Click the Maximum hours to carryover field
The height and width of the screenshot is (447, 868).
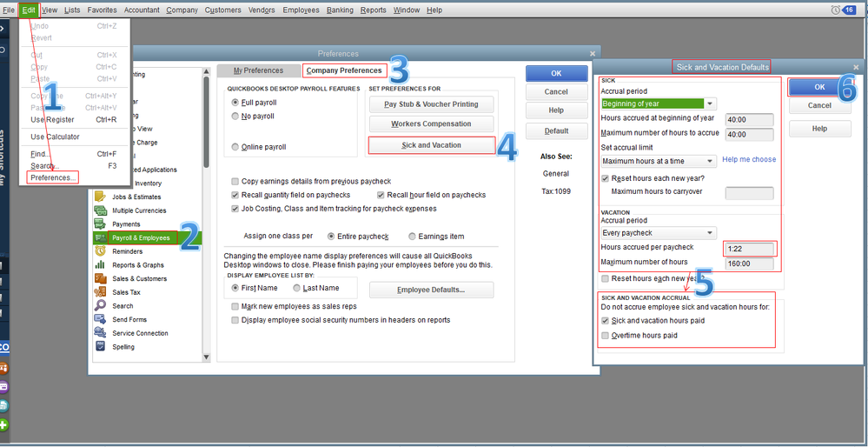point(750,193)
